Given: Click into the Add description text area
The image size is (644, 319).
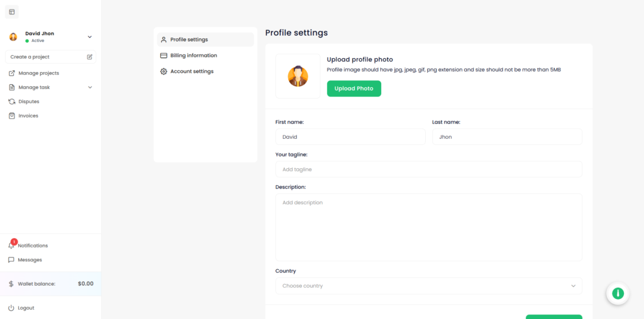Looking at the screenshot, I should (428, 227).
